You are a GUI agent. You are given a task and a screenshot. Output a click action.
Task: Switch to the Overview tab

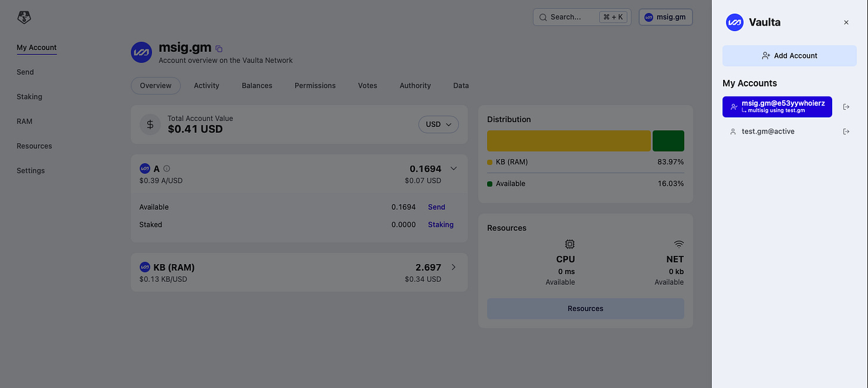[156, 85]
